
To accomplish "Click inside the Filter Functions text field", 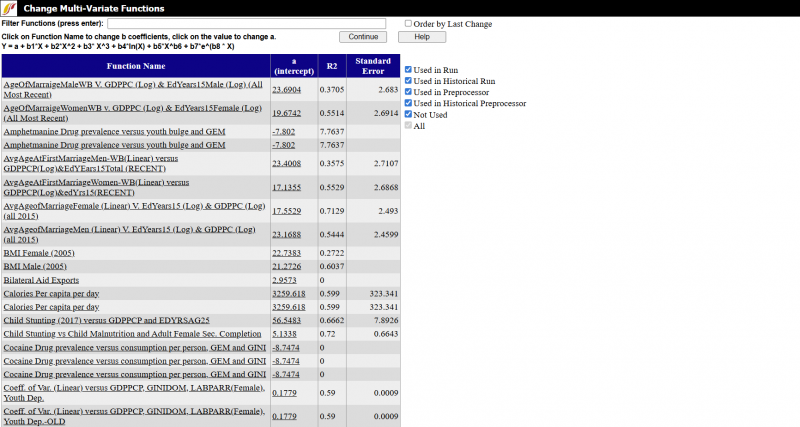I will 253,23.
